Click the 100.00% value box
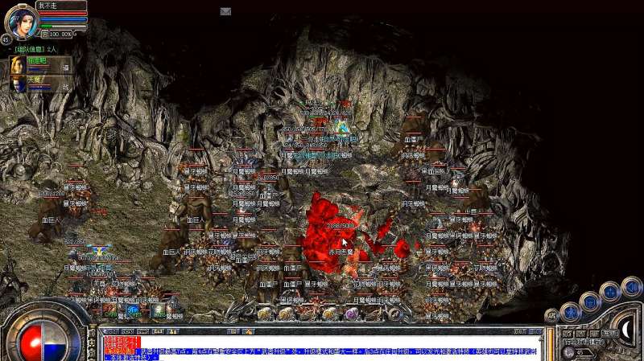644x361 pixels. point(57,34)
